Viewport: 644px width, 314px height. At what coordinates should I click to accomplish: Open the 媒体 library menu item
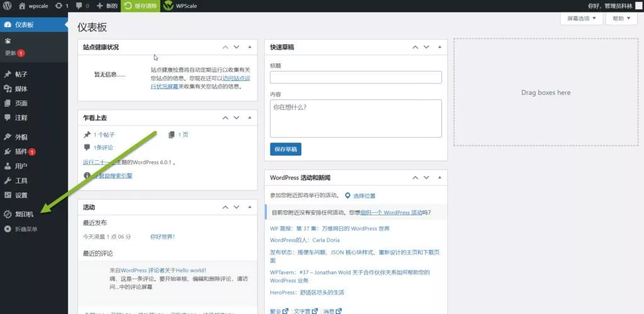[x=34, y=89]
